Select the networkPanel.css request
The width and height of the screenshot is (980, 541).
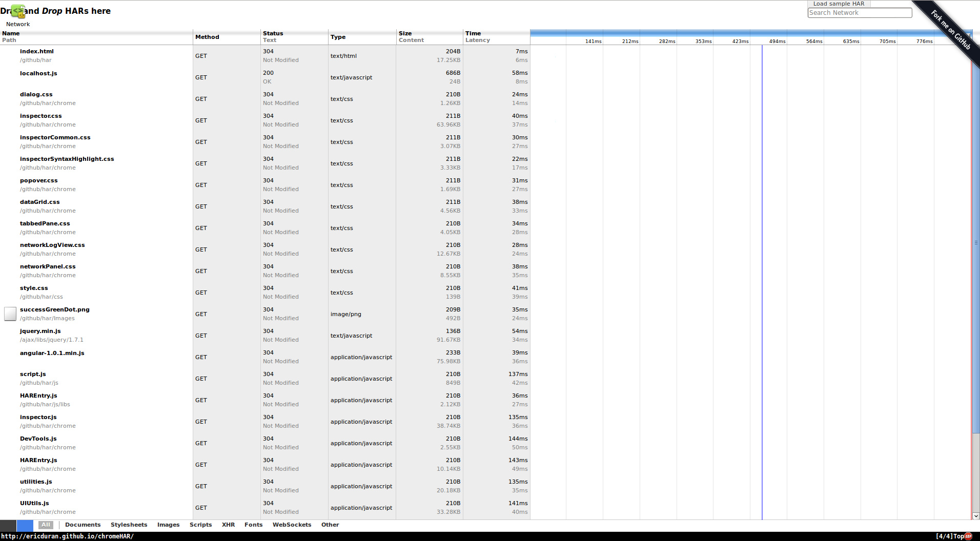[48, 266]
